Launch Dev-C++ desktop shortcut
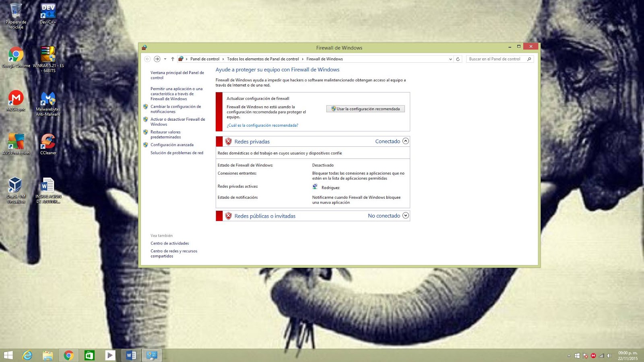 tap(47, 10)
